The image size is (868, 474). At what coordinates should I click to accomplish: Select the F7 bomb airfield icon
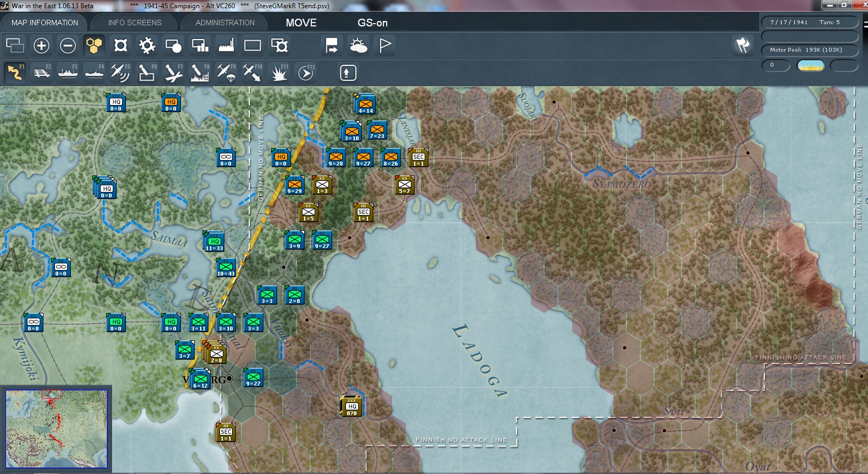pyautogui.click(x=173, y=72)
